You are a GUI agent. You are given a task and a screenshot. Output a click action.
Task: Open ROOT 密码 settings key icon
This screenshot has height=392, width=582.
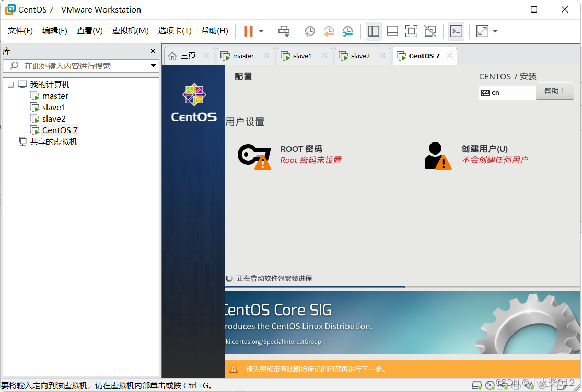254,157
